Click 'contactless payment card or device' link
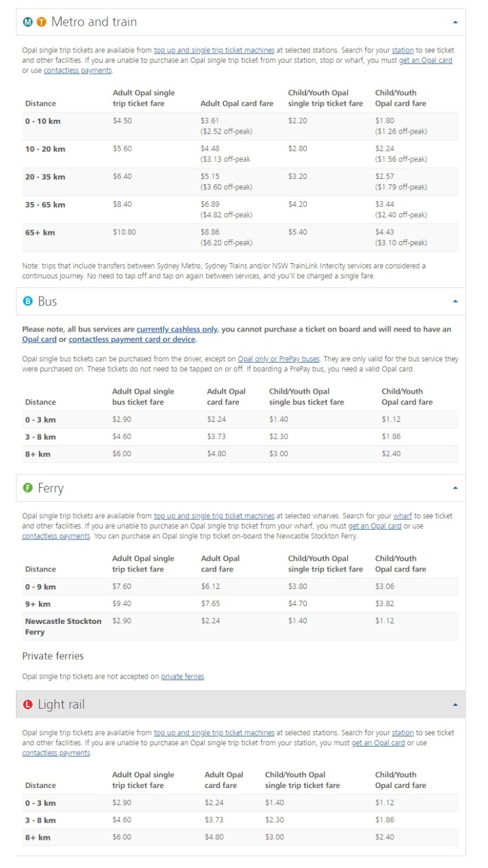The height and width of the screenshot is (868, 488). (x=132, y=339)
